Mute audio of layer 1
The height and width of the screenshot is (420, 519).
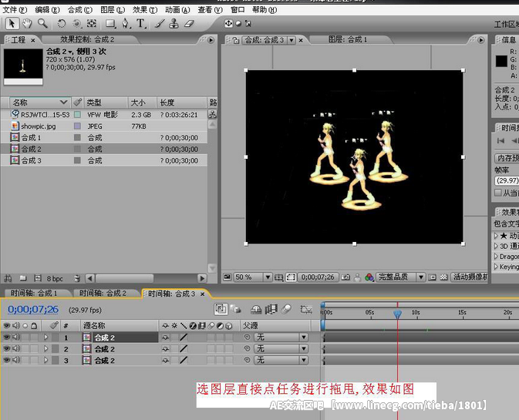(x=16, y=338)
